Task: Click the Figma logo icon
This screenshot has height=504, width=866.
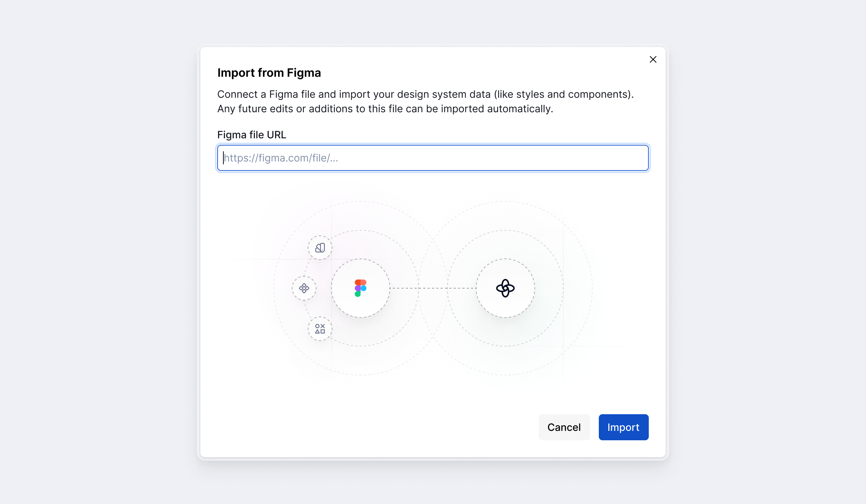Action: [x=360, y=288]
